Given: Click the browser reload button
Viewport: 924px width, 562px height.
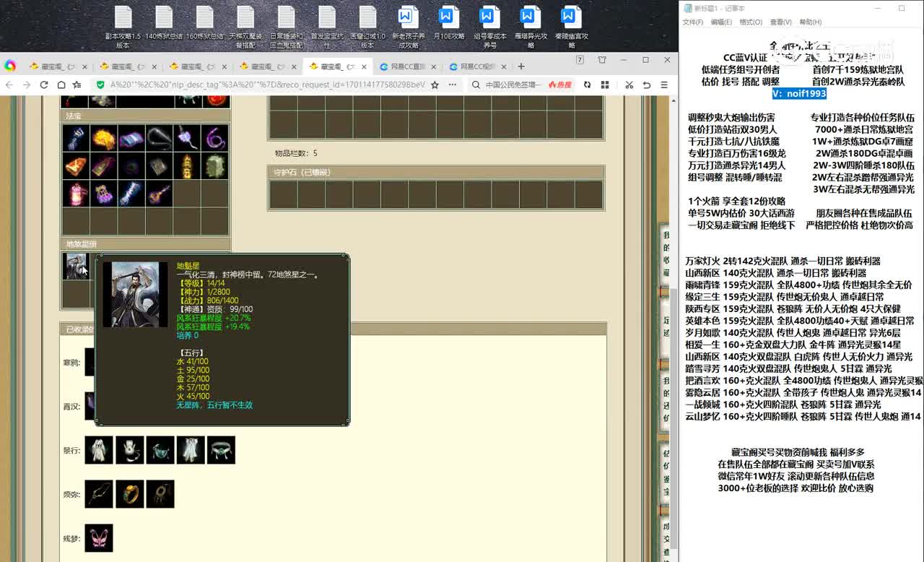Looking at the screenshot, I should point(44,85).
